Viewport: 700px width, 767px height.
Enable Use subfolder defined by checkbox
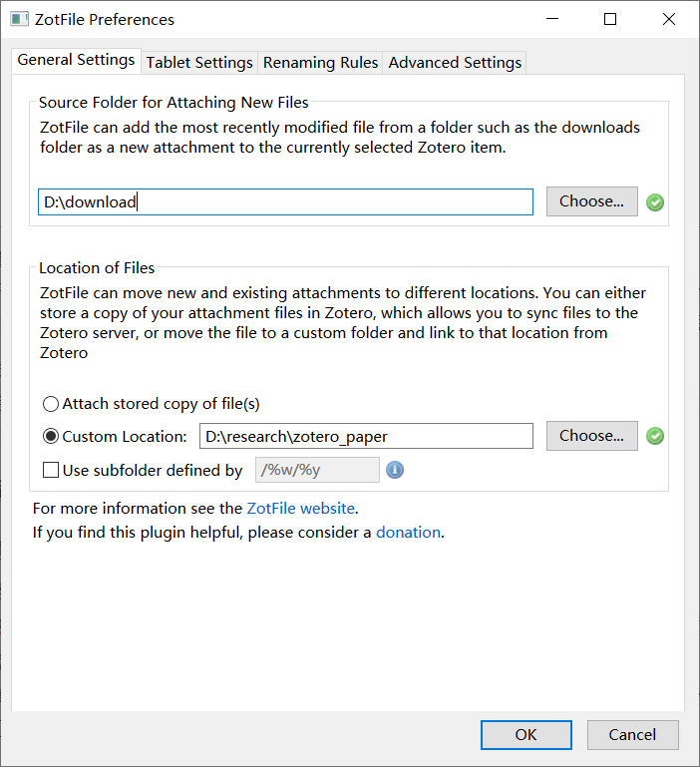click(51, 470)
